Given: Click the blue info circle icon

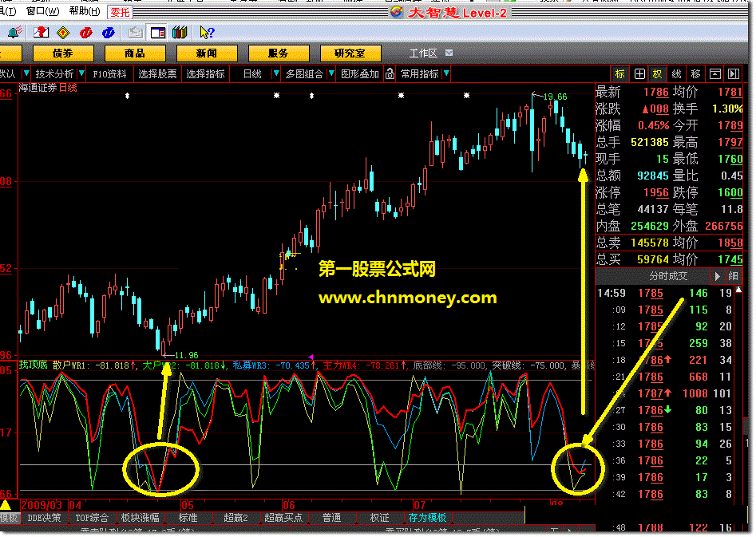Looking at the screenshot, I should click(108, 32).
